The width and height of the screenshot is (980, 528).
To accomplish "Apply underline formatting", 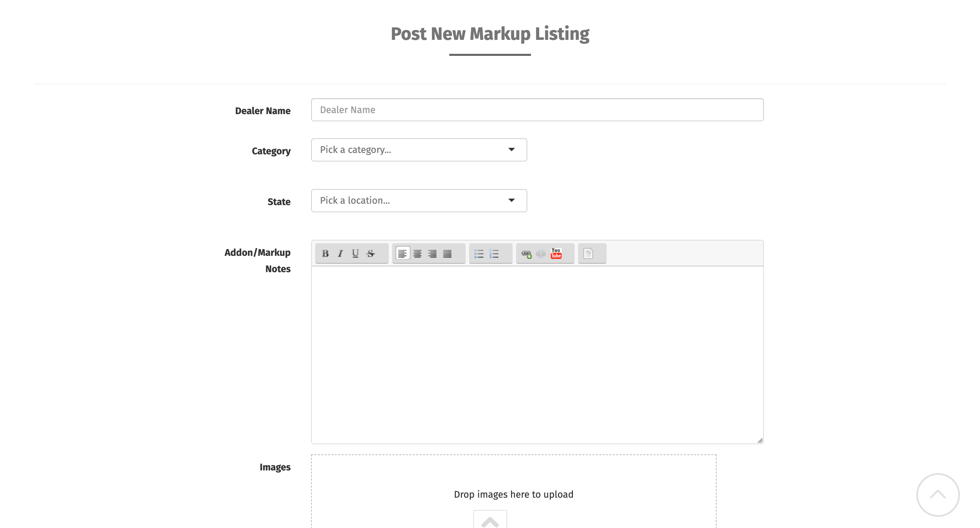I will (355, 253).
